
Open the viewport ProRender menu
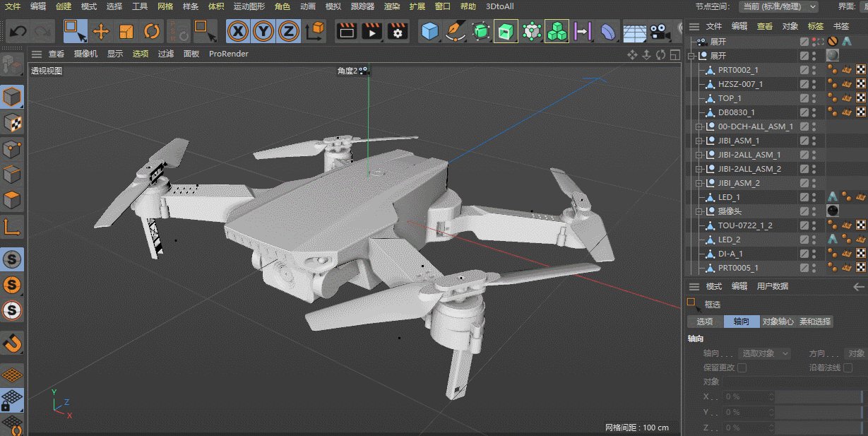tap(229, 54)
